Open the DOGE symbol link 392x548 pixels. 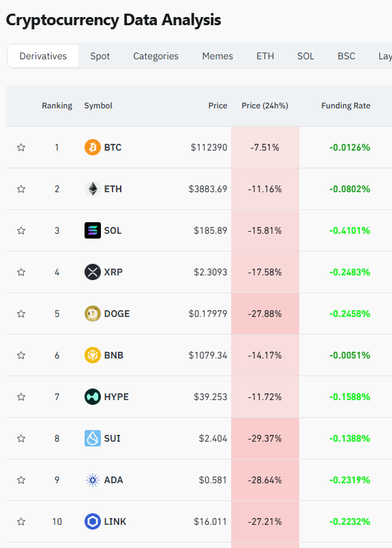pyautogui.click(x=117, y=314)
